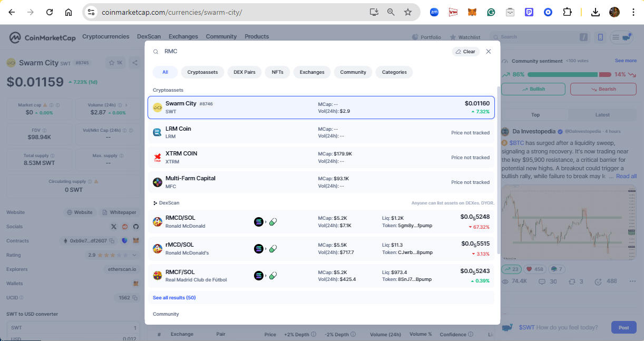Click the Swarm City result logo icon
644x341 pixels.
pyautogui.click(x=157, y=108)
